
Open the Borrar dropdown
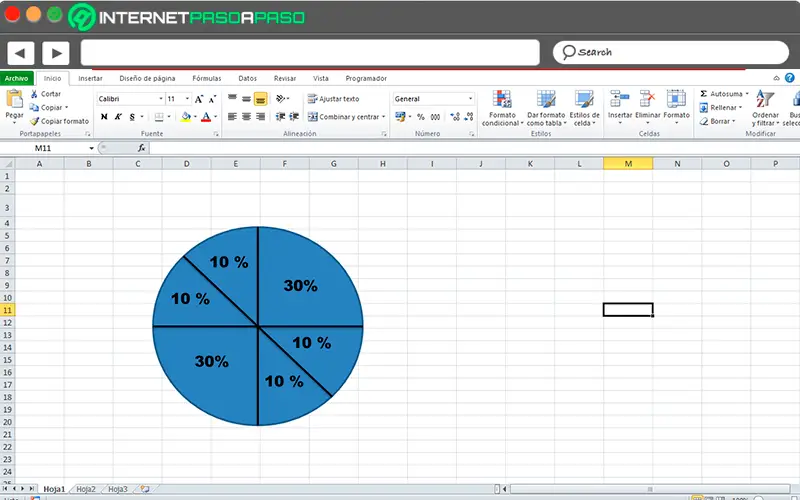(x=717, y=121)
